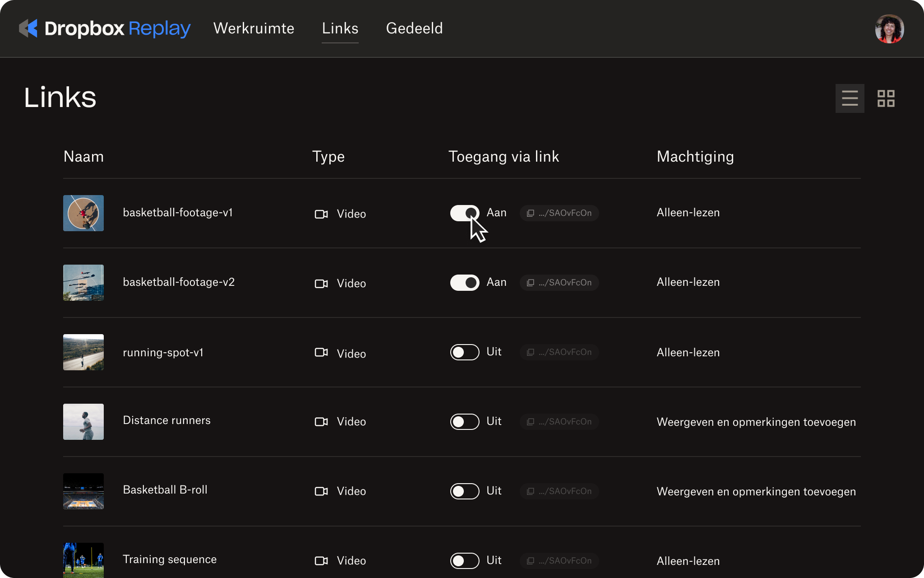Open the running-spot-v1 thumbnail
This screenshot has height=578, width=924.
(83, 352)
